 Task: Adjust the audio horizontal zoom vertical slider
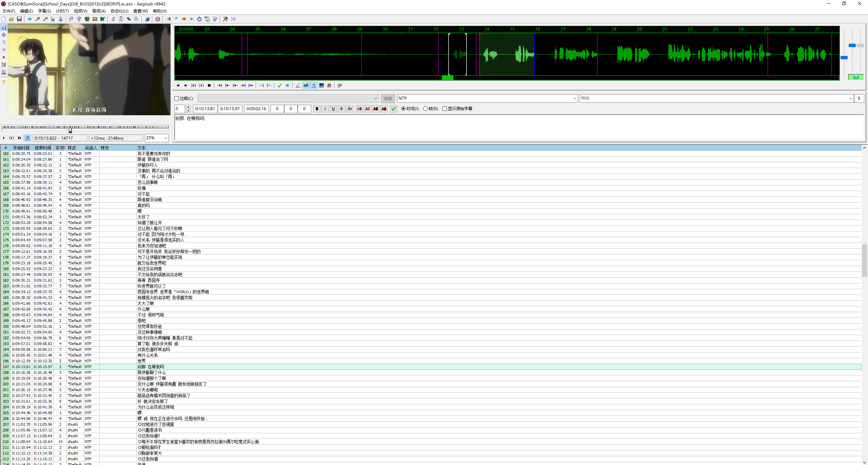point(844,58)
